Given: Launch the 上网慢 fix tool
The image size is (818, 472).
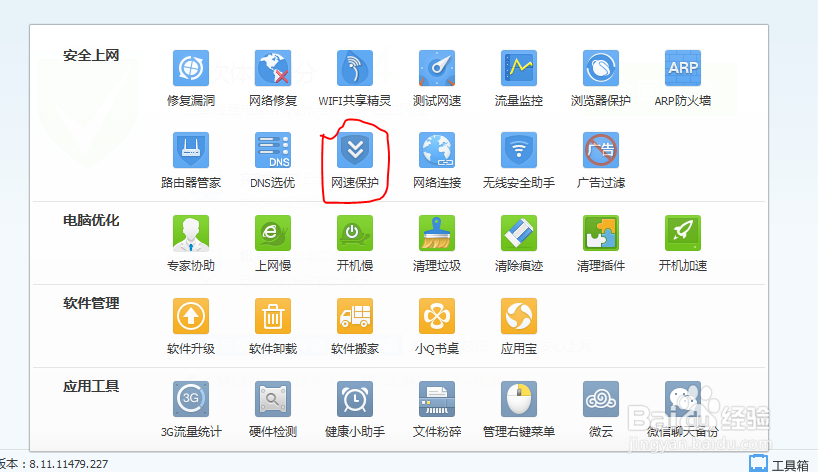Looking at the screenshot, I should pos(273,233).
